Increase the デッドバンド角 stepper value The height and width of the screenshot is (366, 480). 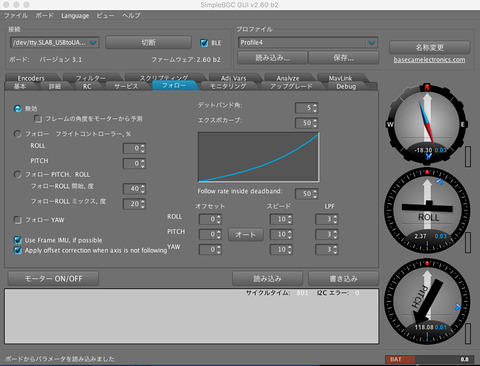pos(315,106)
